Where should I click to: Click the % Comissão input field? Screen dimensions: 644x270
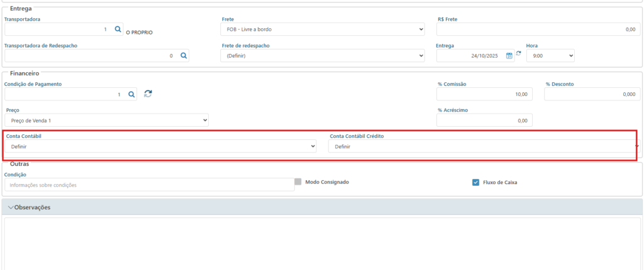click(x=484, y=94)
